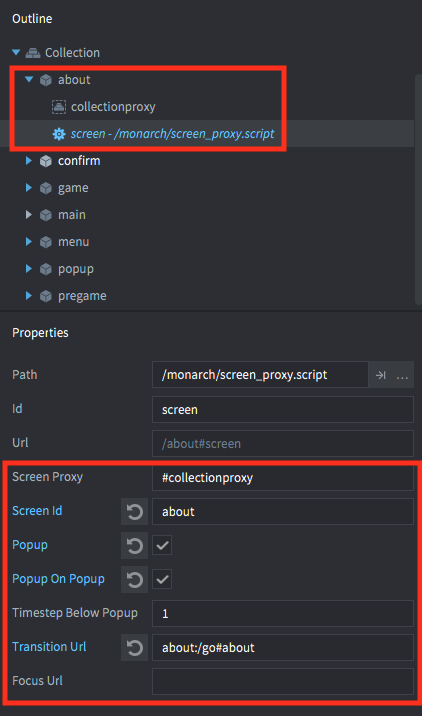Click the Focus Url input field

[283, 681]
